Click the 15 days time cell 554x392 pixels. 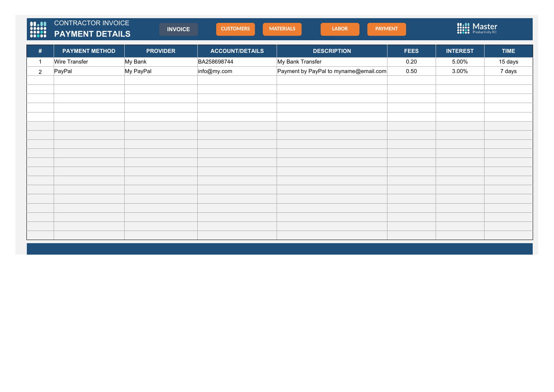coord(508,62)
